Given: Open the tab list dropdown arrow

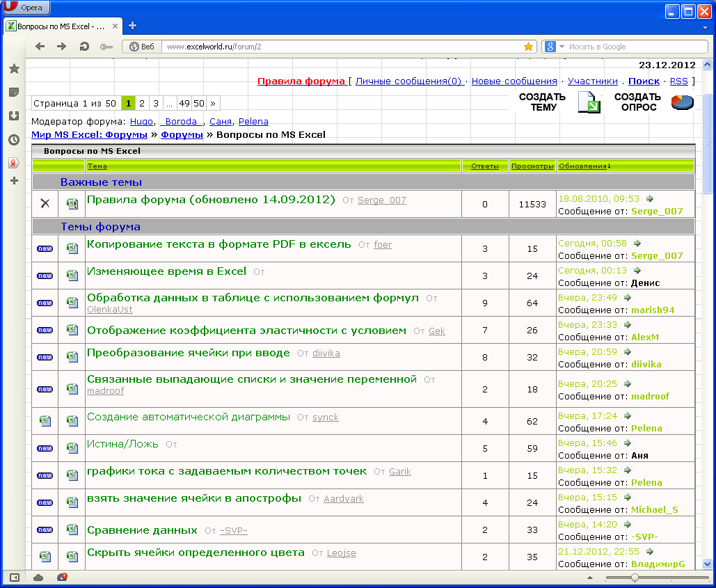Looking at the screenshot, I should 706,28.
